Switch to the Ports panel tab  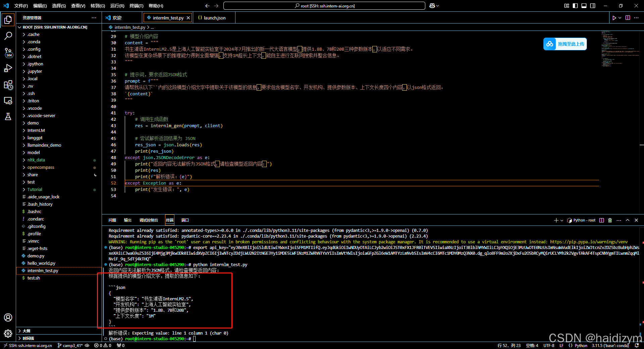click(185, 220)
